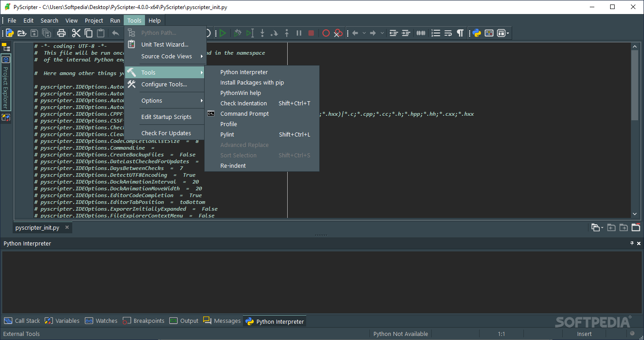
Task: Toggle special characters pilcrow icon
Action: click(x=460, y=33)
